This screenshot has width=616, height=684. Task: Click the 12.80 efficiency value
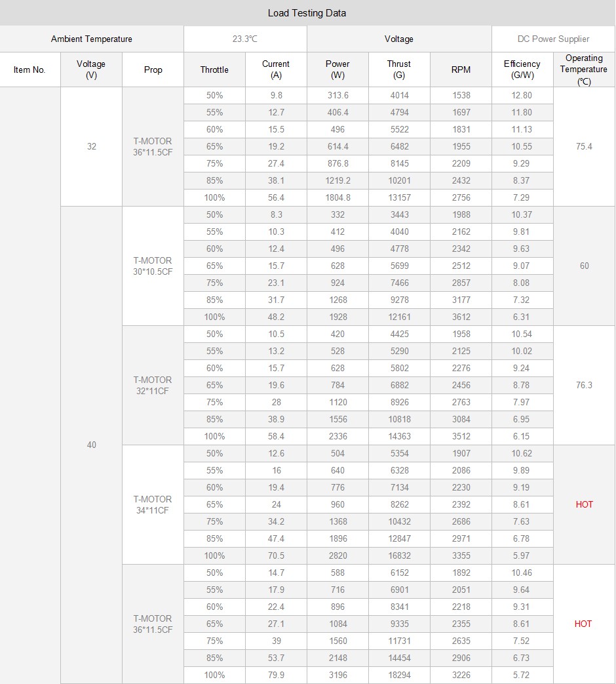coord(522,95)
